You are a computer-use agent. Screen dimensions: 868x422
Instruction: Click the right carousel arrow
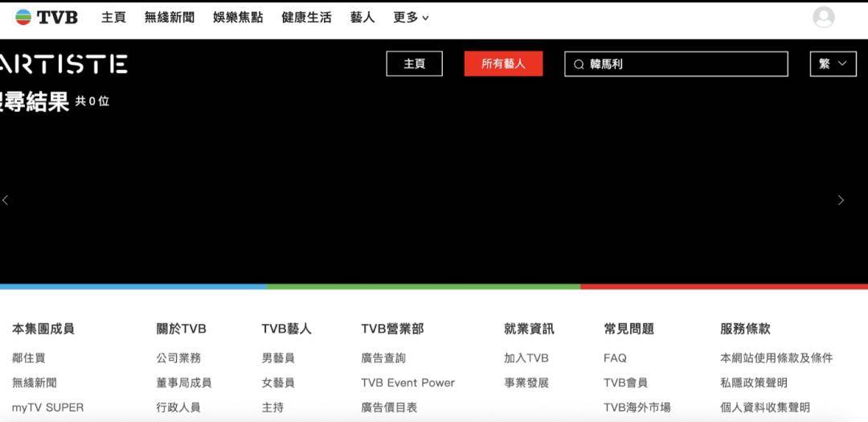(841, 200)
